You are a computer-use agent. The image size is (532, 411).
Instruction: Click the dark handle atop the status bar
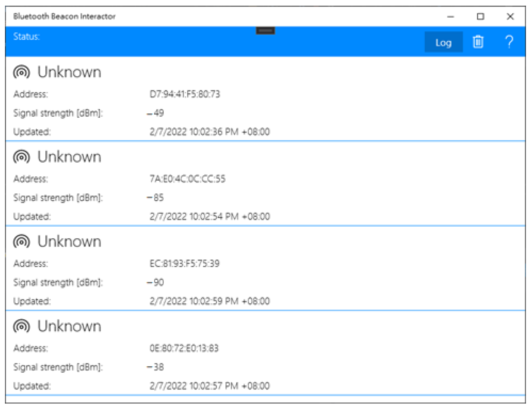click(265, 31)
